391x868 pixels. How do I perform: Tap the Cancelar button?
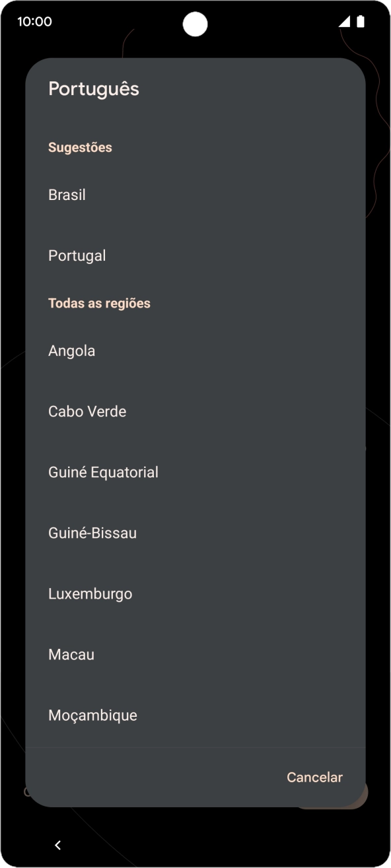pyautogui.click(x=314, y=777)
